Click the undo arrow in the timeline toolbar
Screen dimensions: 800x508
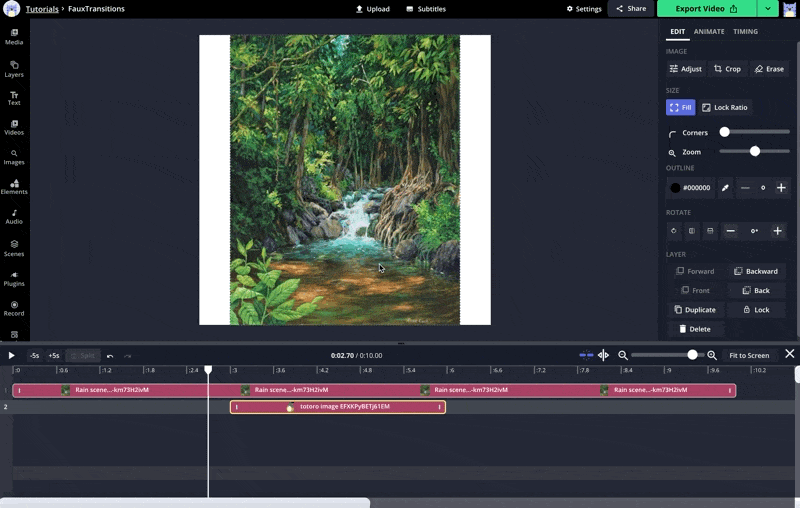(x=110, y=355)
